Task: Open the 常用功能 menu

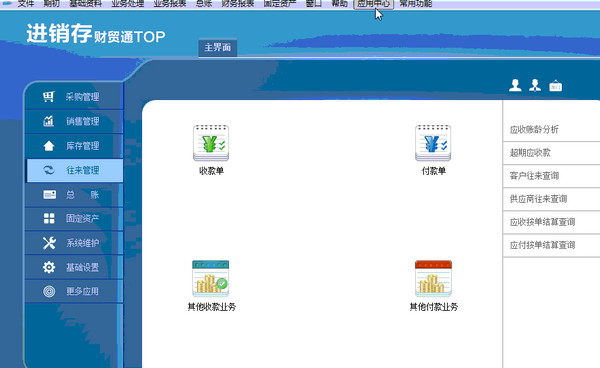Action: pyautogui.click(x=416, y=3)
